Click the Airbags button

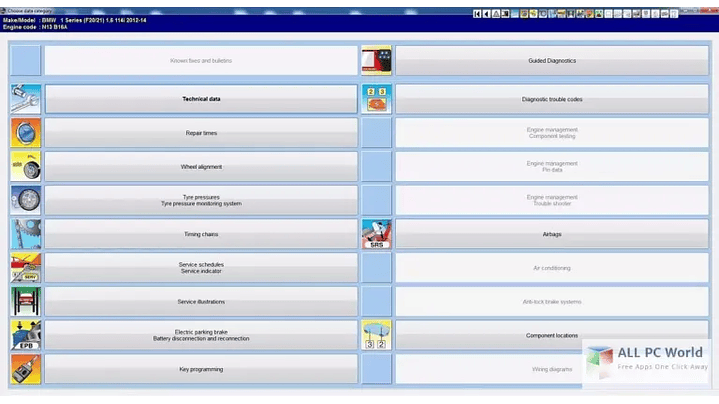point(552,234)
